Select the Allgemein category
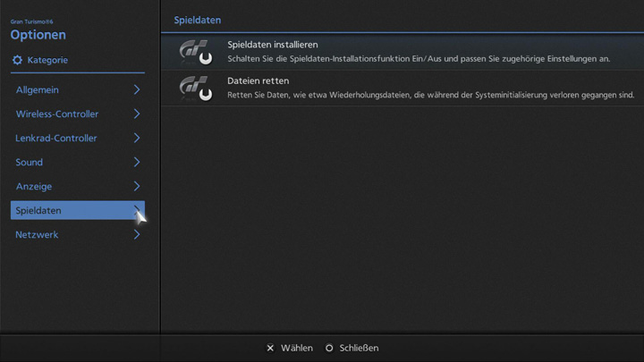 click(38, 90)
